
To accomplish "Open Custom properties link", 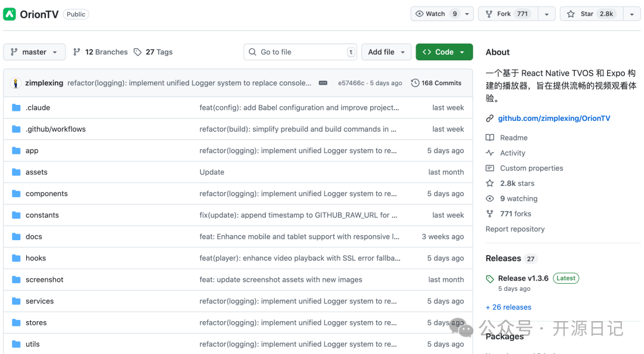I will [531, 168].
